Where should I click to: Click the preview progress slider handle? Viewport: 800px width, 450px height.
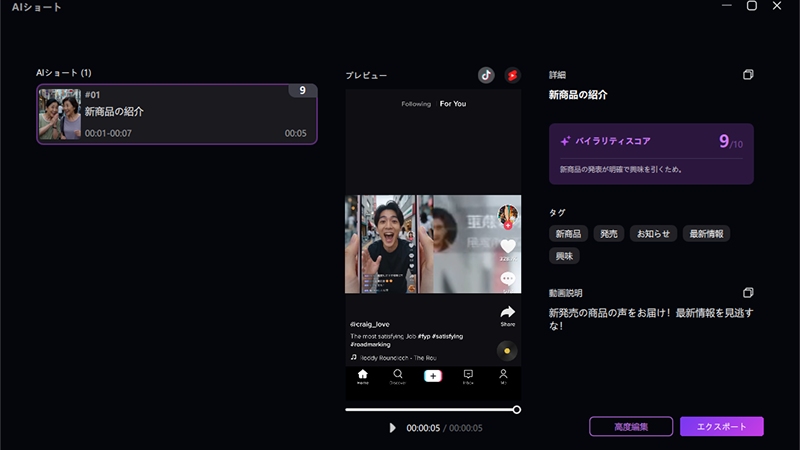pyautogui.click(x=516, y=409)
